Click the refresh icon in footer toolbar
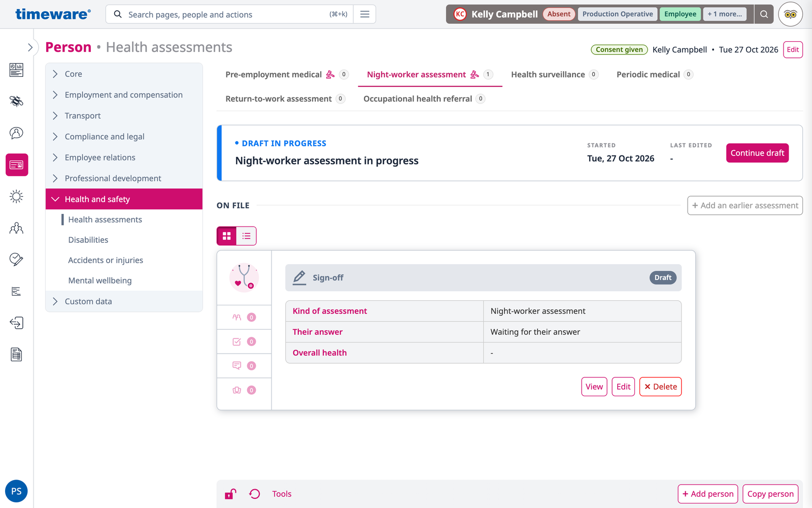This screenshot has height=508, width=812. click(255, 494)
